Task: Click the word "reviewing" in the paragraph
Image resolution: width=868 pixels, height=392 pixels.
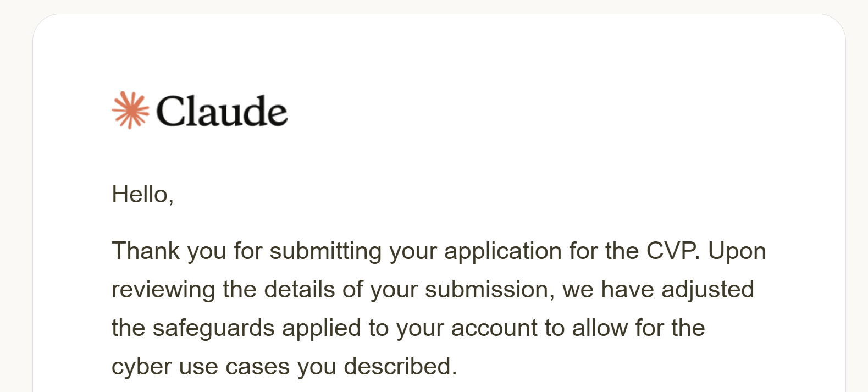Action: 163,290
